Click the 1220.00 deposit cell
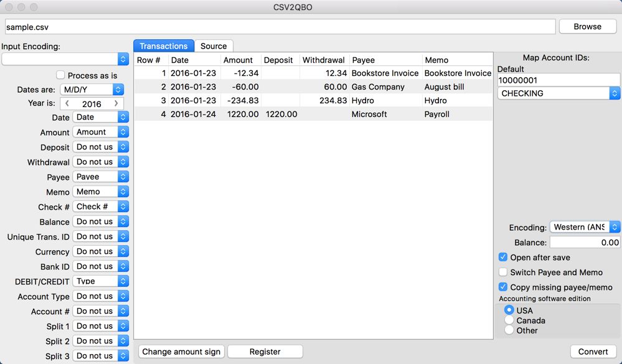The image size is (622, 364). click(x=280, y=114)
